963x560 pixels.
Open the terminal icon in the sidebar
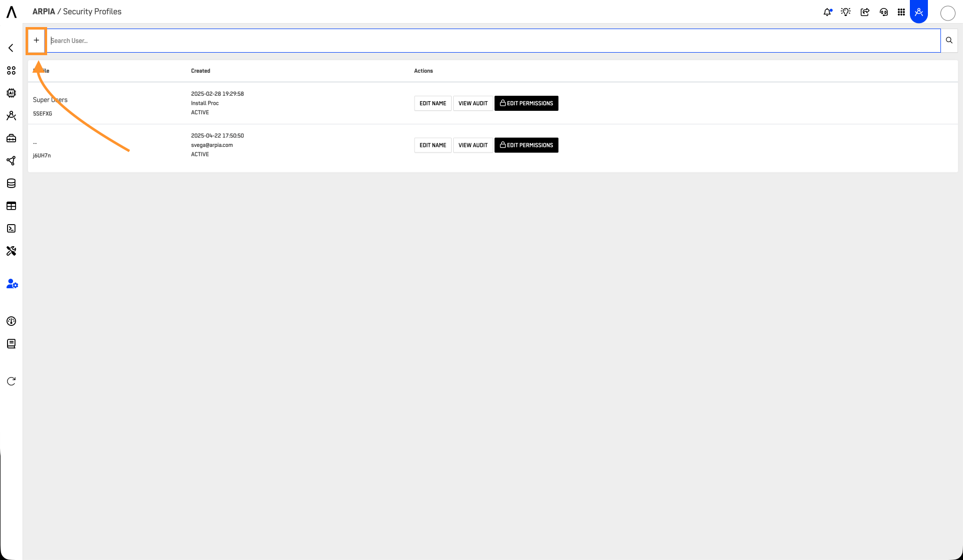[x=11, y=228]
